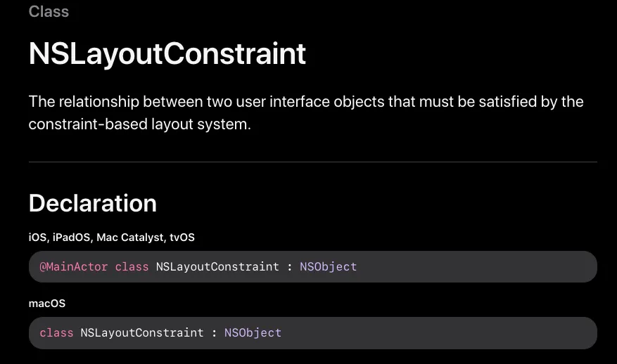Click the "macOS" platform label
This screenshot has width=617, height=364.
(47, 303)
